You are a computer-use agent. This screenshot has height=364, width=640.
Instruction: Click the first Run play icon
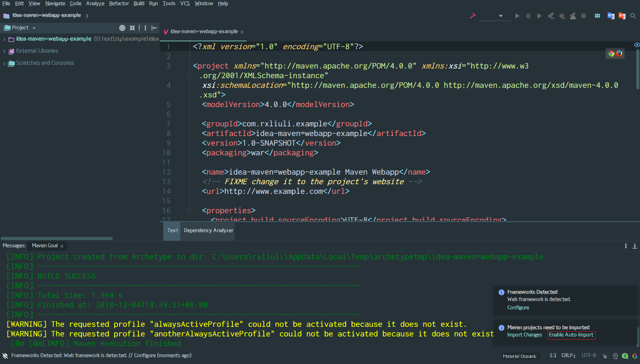click(517, 16)
